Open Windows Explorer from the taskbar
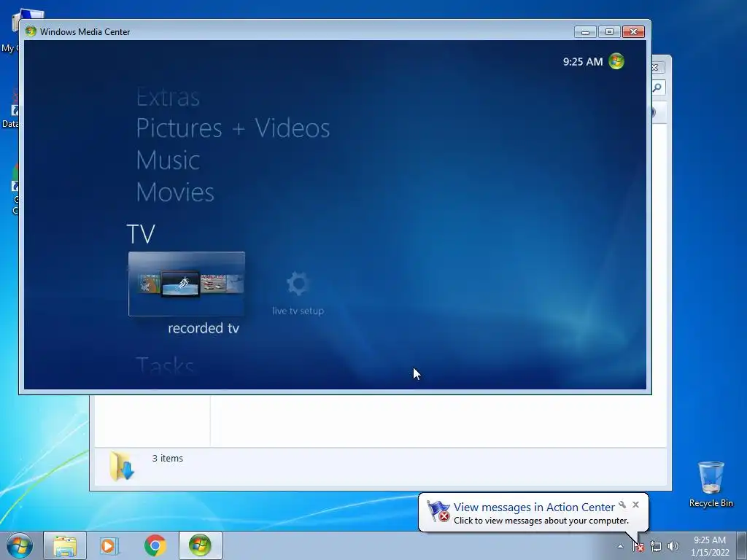747x560 pixels. click(65, 545)
